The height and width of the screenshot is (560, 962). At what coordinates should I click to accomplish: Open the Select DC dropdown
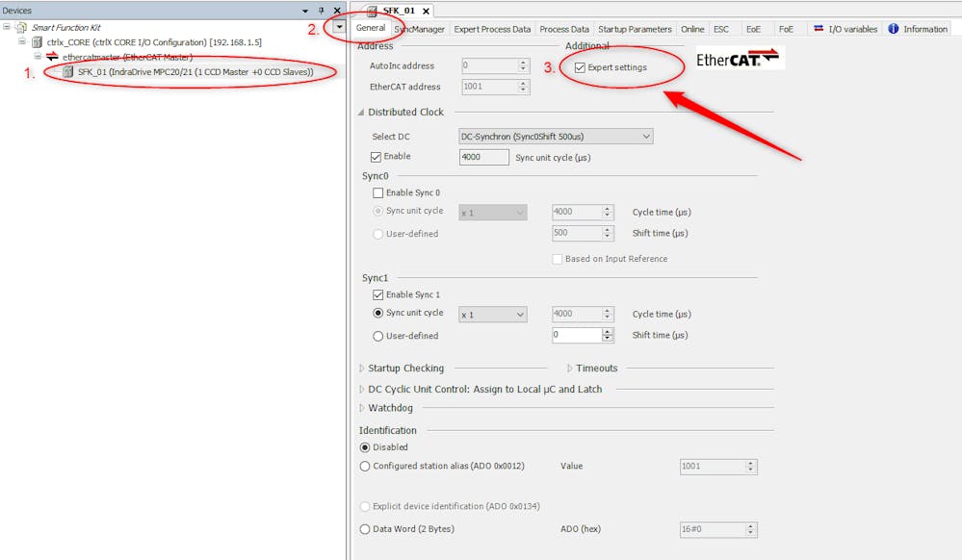[x=556, y=137]
